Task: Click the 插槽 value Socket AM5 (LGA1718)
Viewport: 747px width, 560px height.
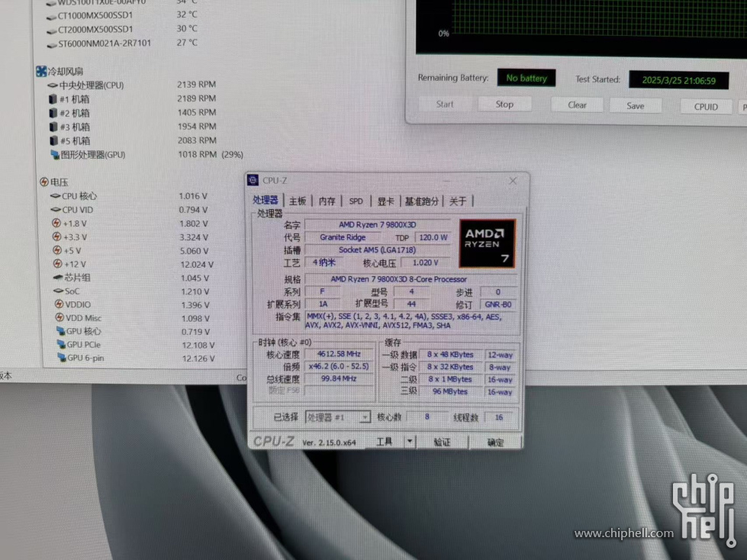Action: pos(377,249)
